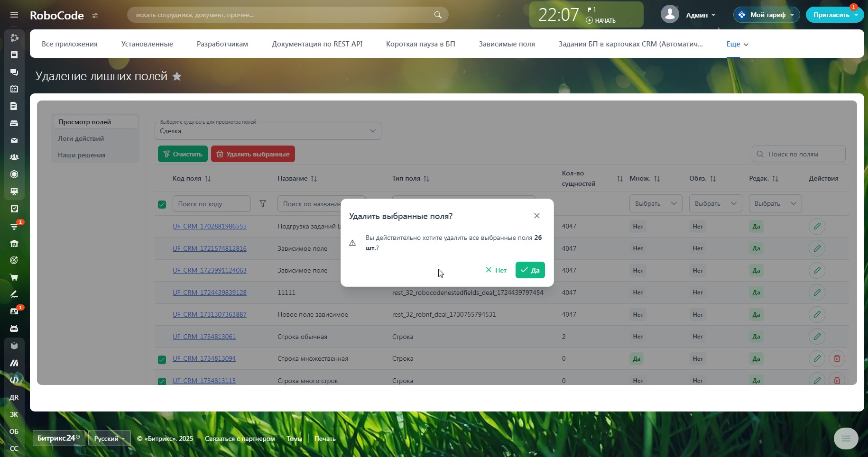Image resolution: width=868 pixels, height=457 pixels.
Task: Click the Связаться с партнером footer link
Action: coord(240,439)
